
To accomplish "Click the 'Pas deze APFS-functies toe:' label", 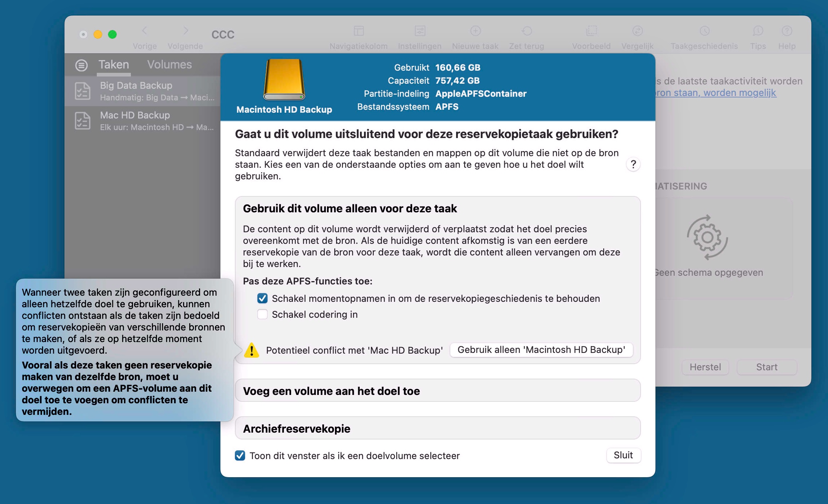I will (307, 281).
